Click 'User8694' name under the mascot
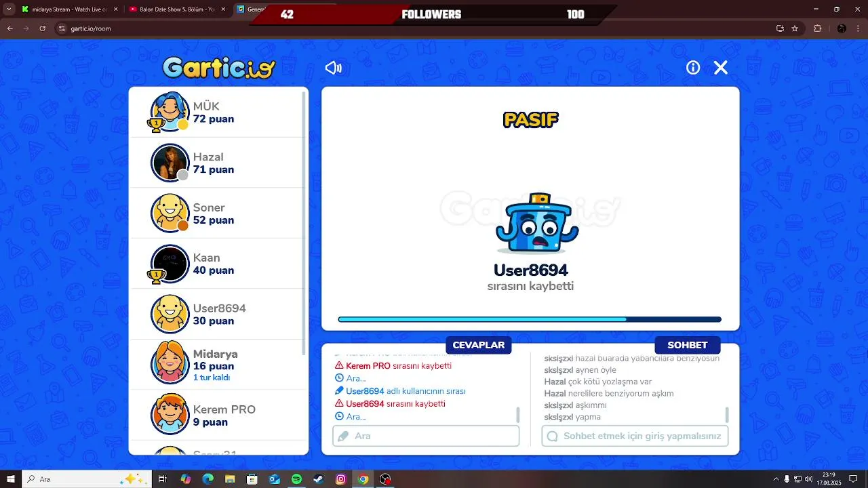This screenshot has height=488, width=868. click(530, 270)
